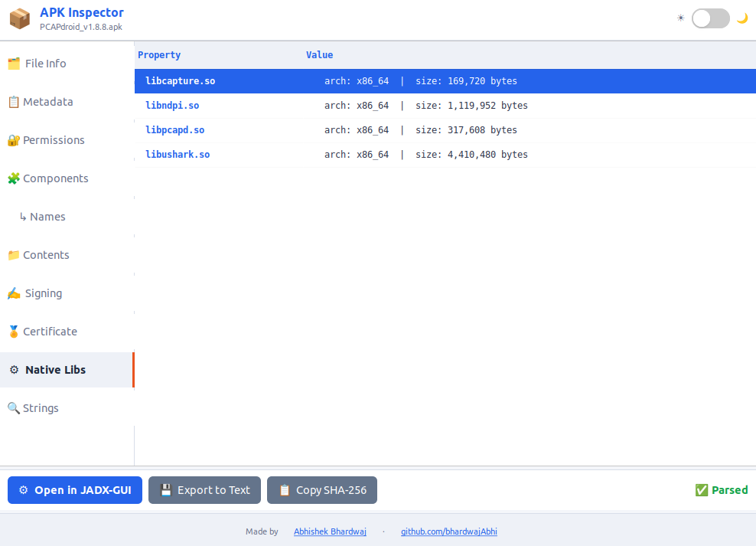
Task: Click the Value column header
Action: [319, 55]
